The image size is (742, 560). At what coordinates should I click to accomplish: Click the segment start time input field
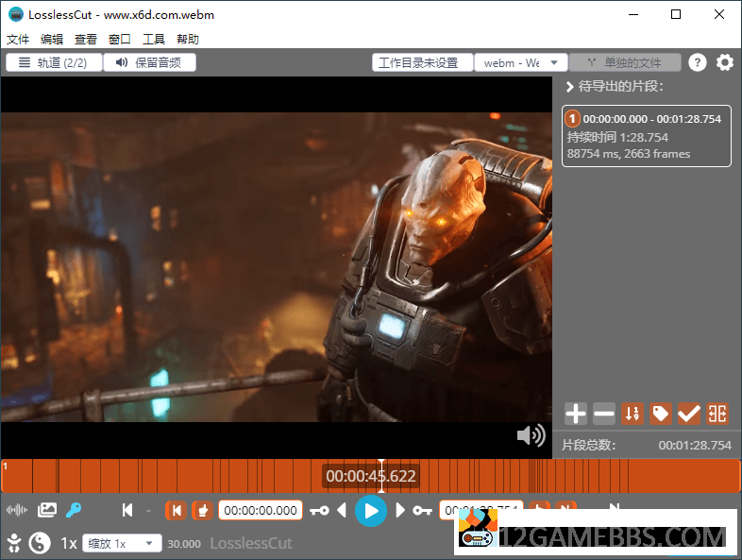261,511
